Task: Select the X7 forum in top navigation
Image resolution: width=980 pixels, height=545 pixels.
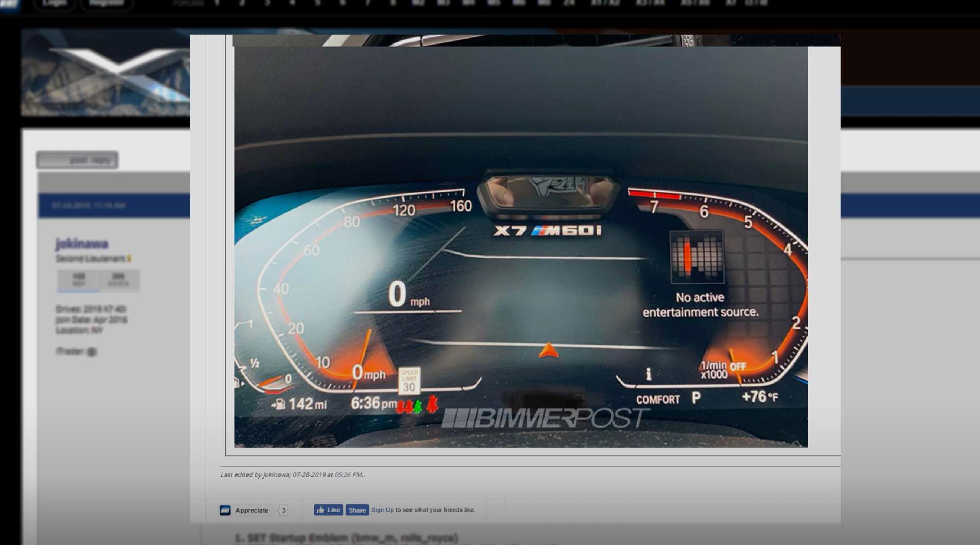Action: pos(731,3)
